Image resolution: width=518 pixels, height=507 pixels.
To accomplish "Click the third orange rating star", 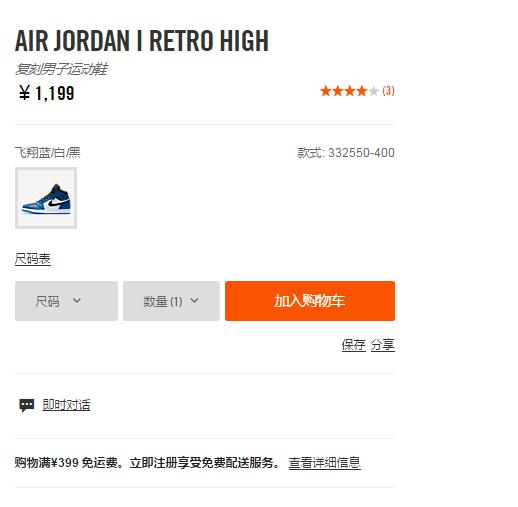I will 349,91.
